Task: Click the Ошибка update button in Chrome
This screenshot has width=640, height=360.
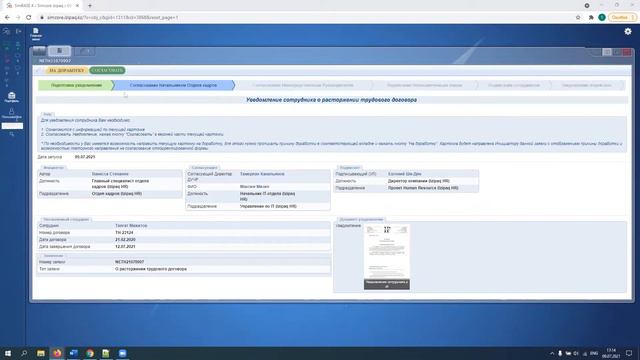Action: (x=622, y=18)
